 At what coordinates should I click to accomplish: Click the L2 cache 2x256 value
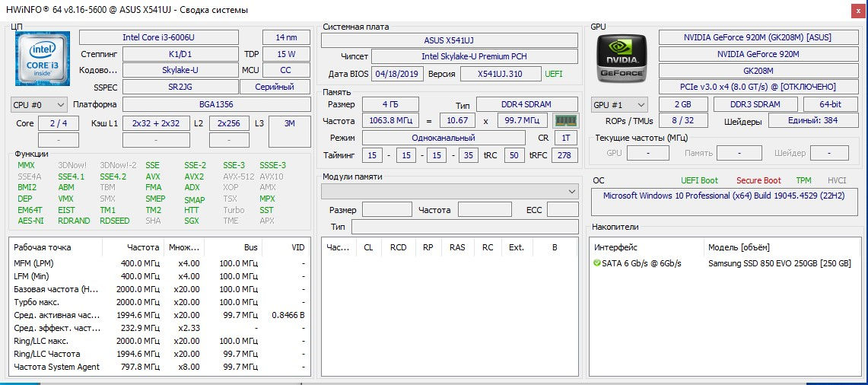(x=229, y=123)
